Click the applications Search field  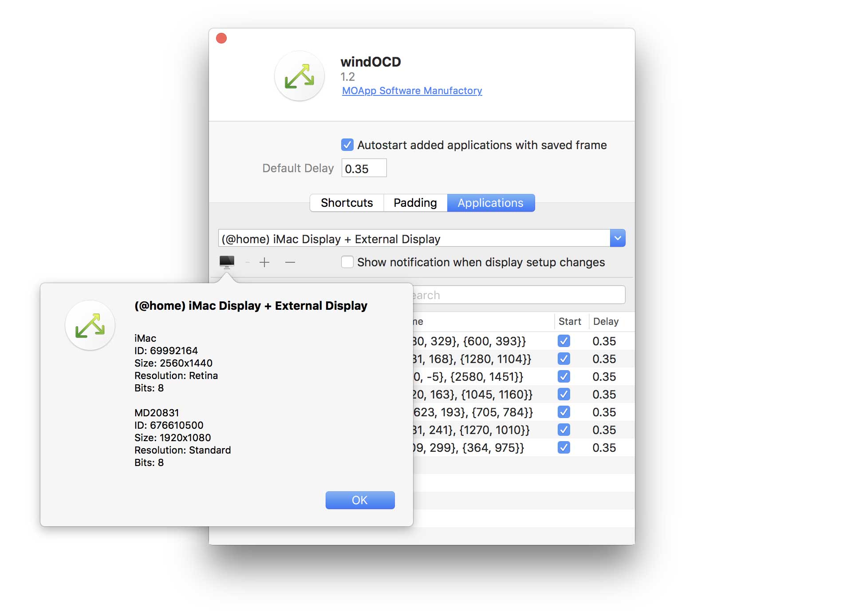pos(519,295)
